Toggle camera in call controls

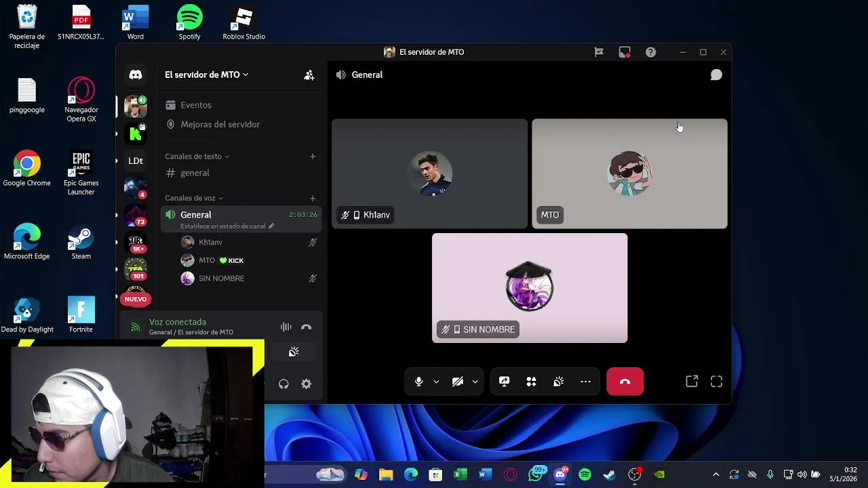click(458, 382)
